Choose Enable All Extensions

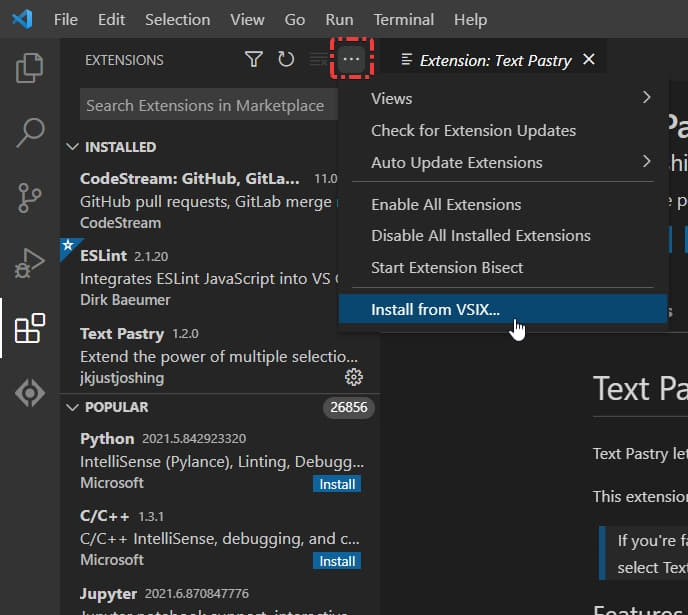(x=503, y=204)
